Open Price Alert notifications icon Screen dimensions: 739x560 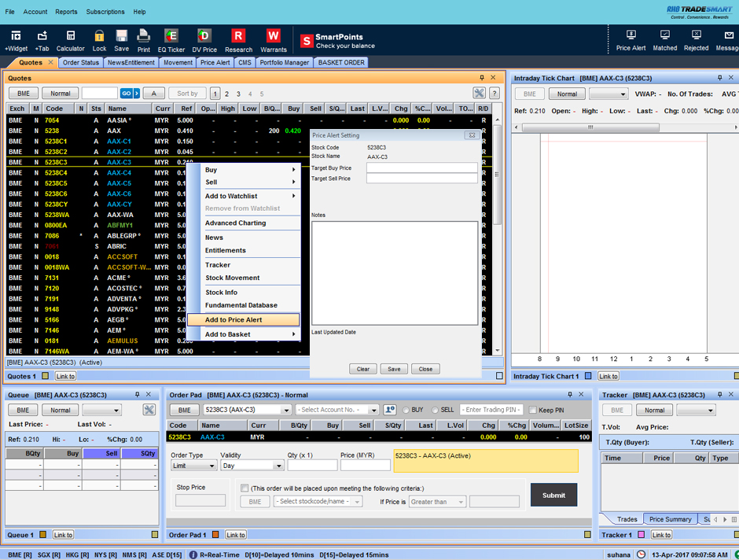tap(631, 41)
